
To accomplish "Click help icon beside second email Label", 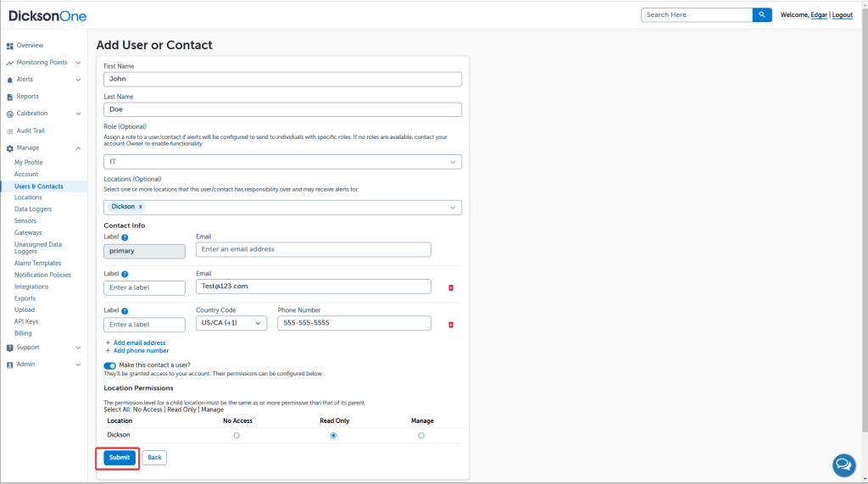I will pyautogui.click(x=125, y=274).
